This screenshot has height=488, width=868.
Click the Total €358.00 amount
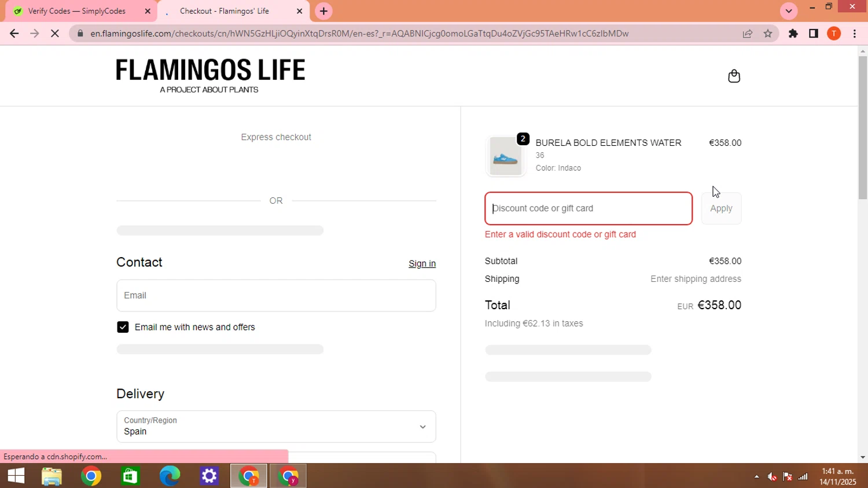pos(719,305)
